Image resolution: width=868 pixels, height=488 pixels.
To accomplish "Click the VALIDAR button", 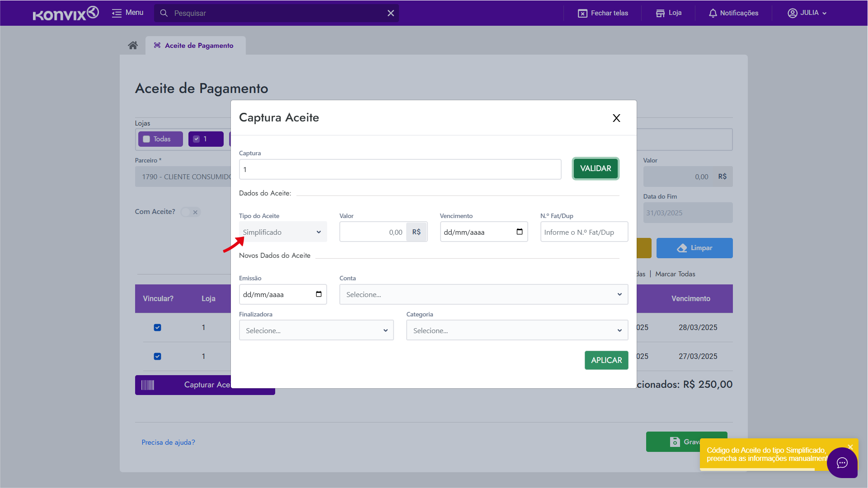I will [596, 168].
